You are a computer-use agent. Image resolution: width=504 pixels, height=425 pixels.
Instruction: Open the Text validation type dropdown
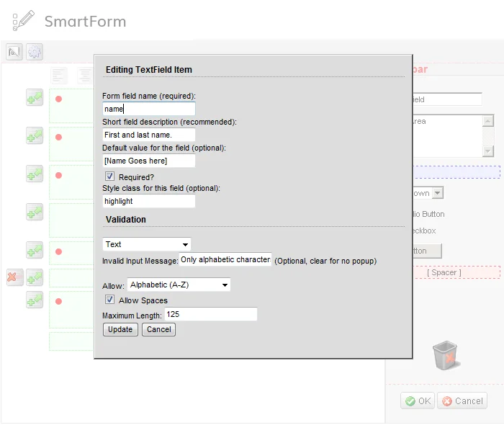tap(147, 244)
